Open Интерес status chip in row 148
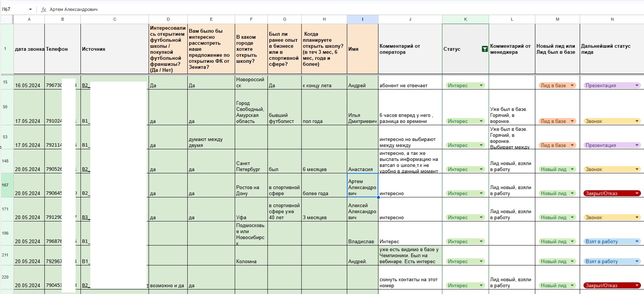This screenshot has height=294, width=644. click(x=465, y=170)
